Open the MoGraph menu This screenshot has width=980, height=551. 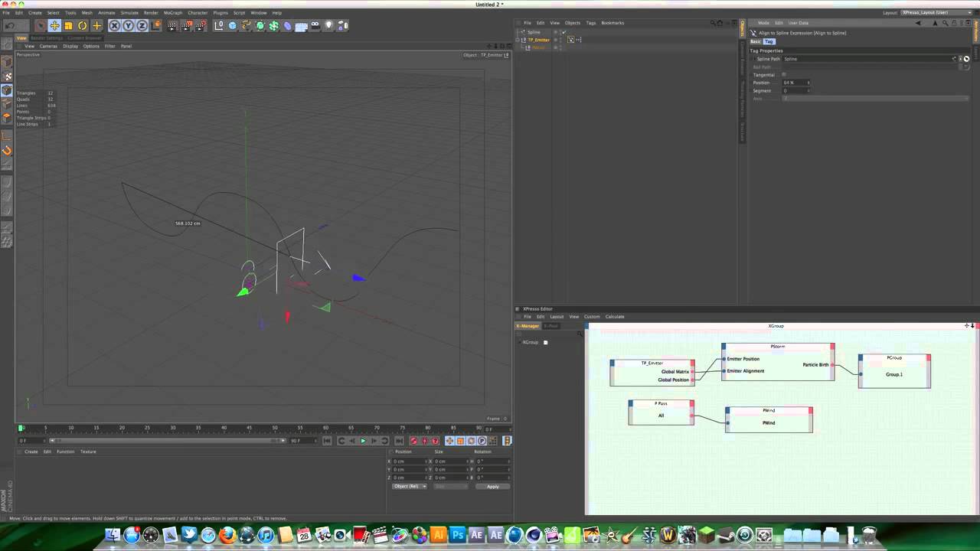(x=173, y=13)
